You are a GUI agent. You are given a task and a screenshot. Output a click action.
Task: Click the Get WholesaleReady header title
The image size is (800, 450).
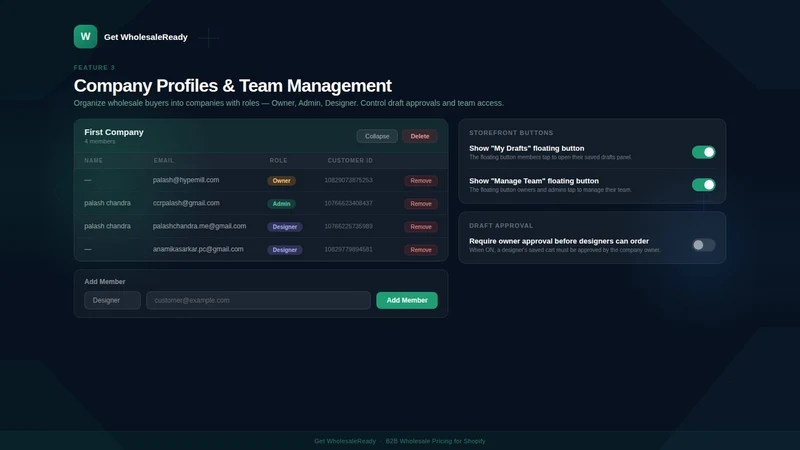click(x=145, y=37)
